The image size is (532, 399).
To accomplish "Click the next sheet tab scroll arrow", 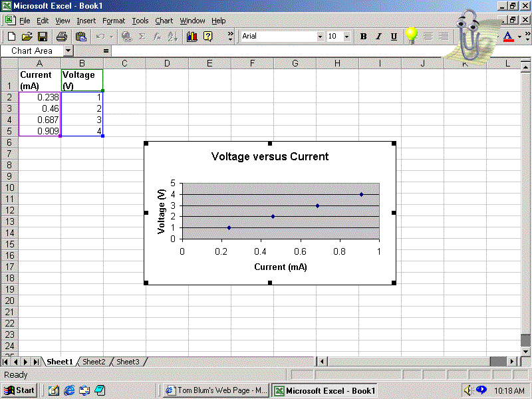I will [25, 362].
